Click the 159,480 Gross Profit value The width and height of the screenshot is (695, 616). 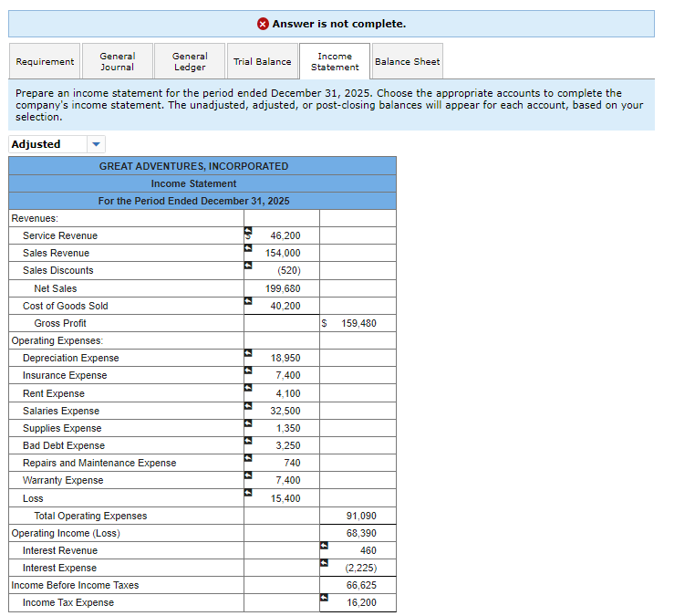[358, 323]
